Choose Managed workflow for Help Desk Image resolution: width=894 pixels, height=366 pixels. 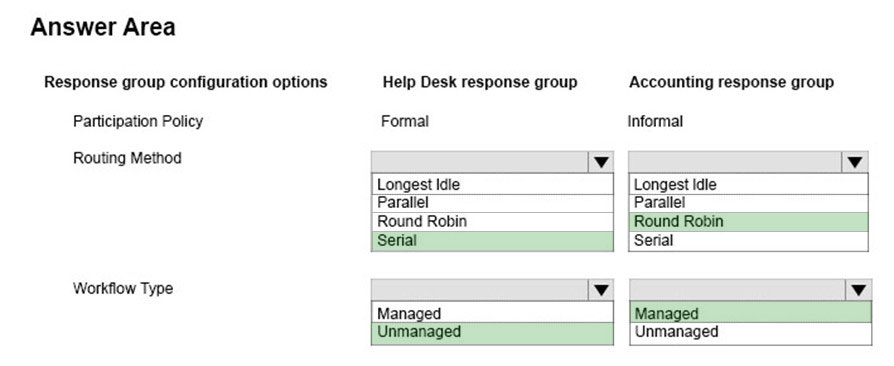(x=492, y=313)
